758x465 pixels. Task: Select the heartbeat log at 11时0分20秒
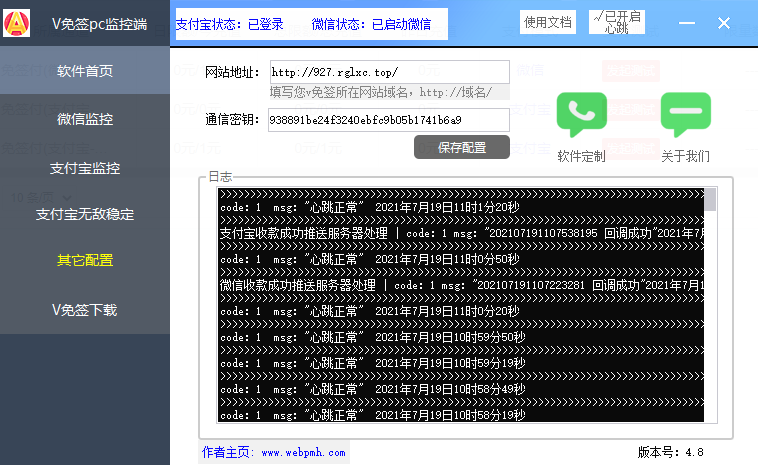370,311
